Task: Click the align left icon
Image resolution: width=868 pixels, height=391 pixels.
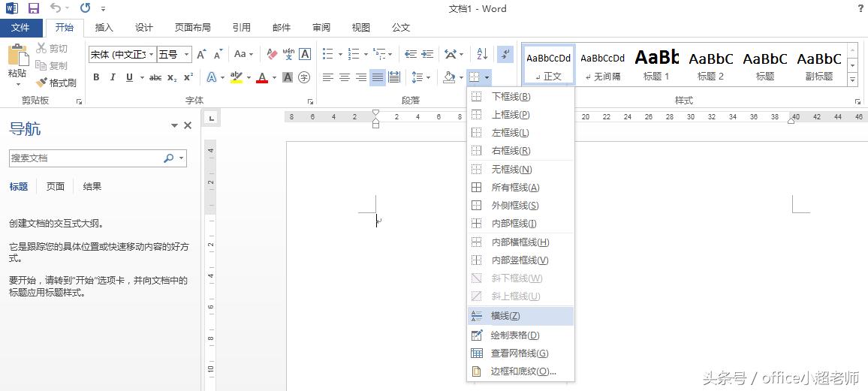Action: [327, 77]
